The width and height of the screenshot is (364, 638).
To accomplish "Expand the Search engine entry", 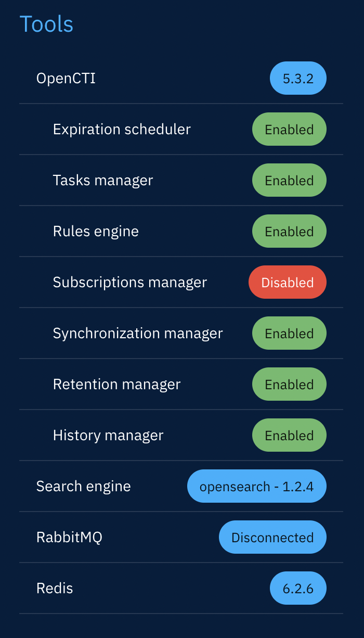I will (x=83, y=486).
